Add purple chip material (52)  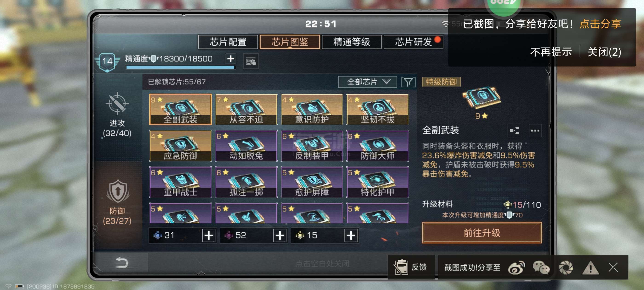click(x=280, y=235)
